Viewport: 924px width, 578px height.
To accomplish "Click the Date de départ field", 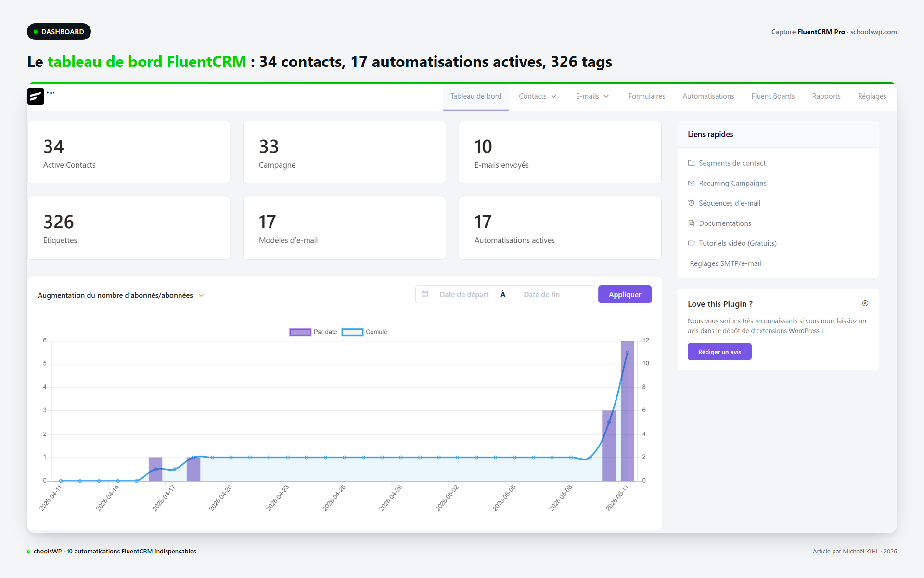I will [464, 294].
